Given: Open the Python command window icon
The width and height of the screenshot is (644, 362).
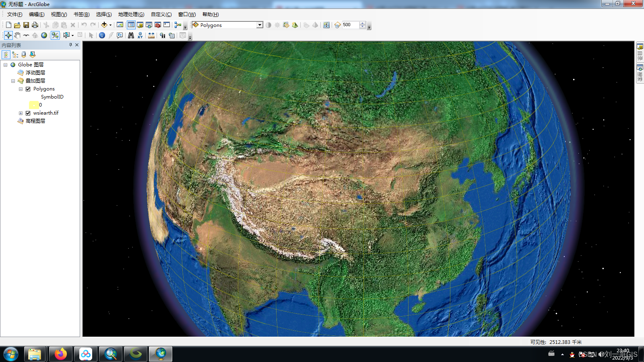Looking at the screenshot, I should [167, 25].
